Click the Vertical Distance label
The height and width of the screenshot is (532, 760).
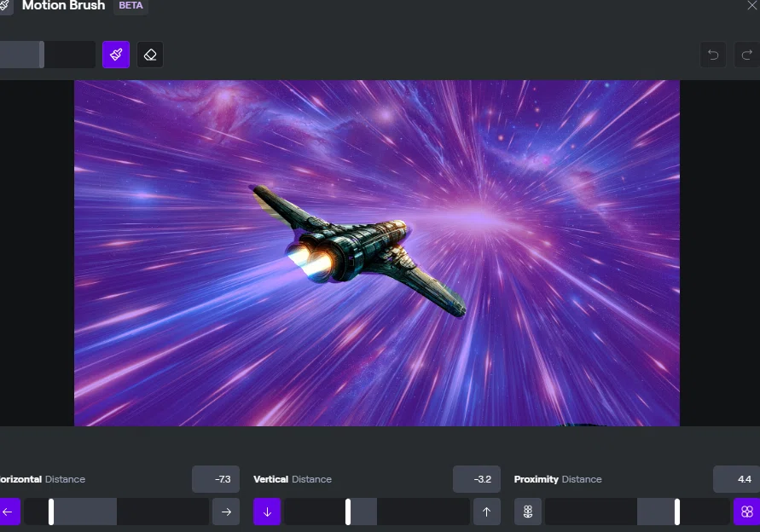[x=293, y=479]
